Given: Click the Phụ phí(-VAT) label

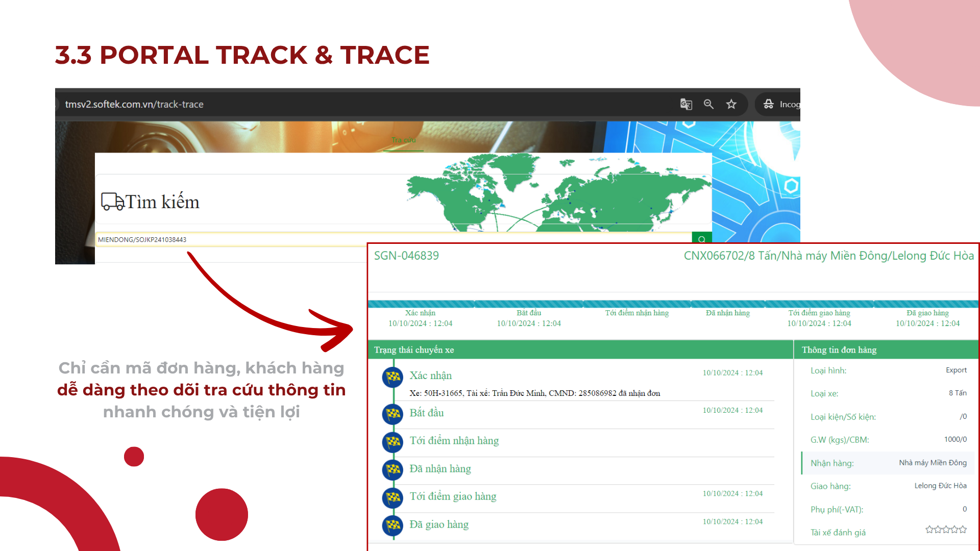Looking at the screenshot, I should point(837,510).
